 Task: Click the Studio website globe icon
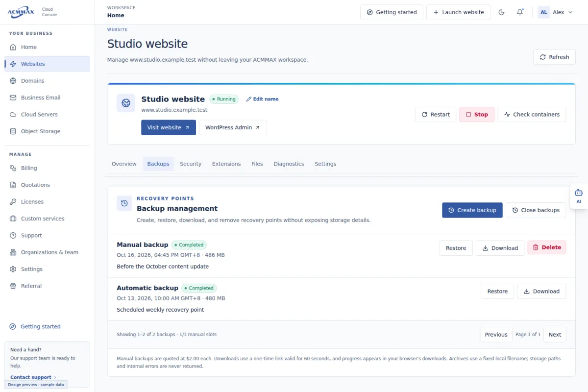point(126,103)
